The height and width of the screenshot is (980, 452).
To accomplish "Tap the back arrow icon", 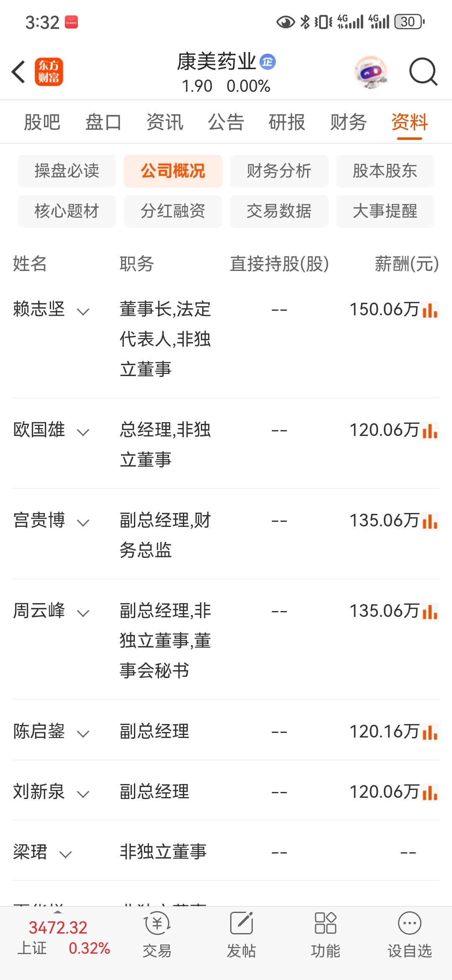I will 18,72.
